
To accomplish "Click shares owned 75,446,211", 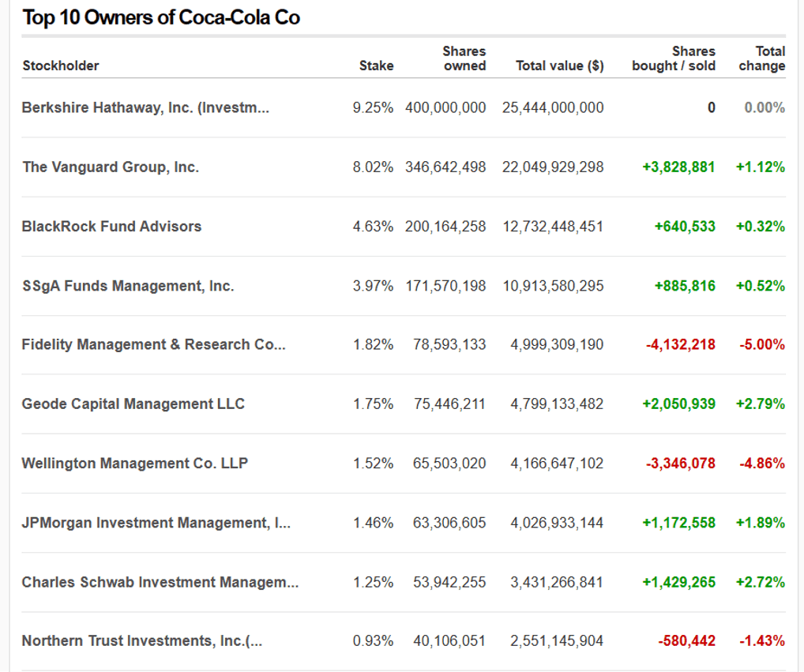I will pos(449,404).
